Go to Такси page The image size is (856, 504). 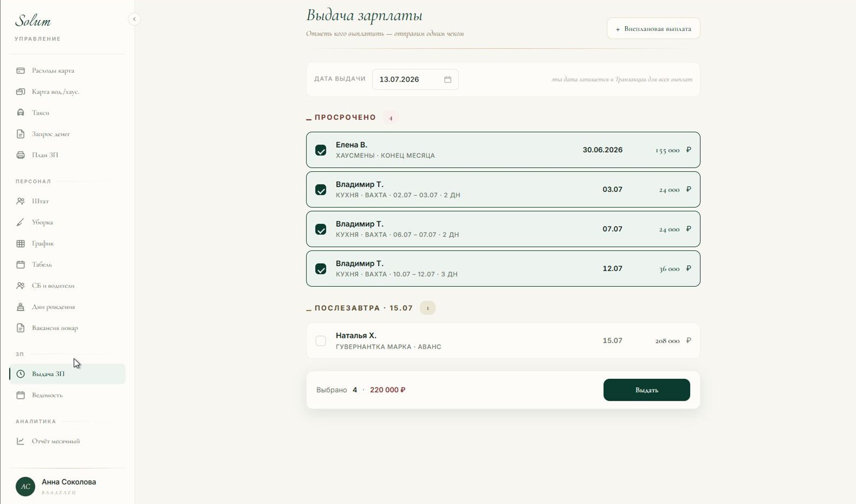pyautogui.click(x=67, y=113)
